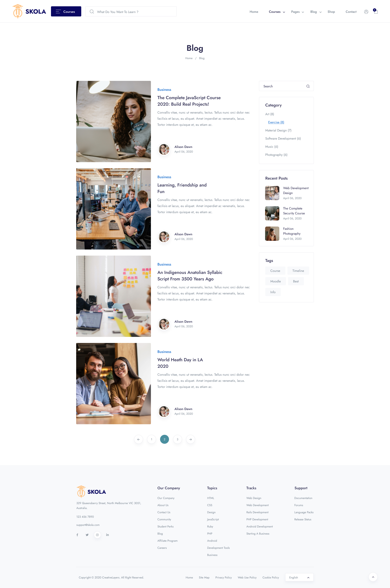
Task: Open the Facebook footer icon
Action: [77, 535]
